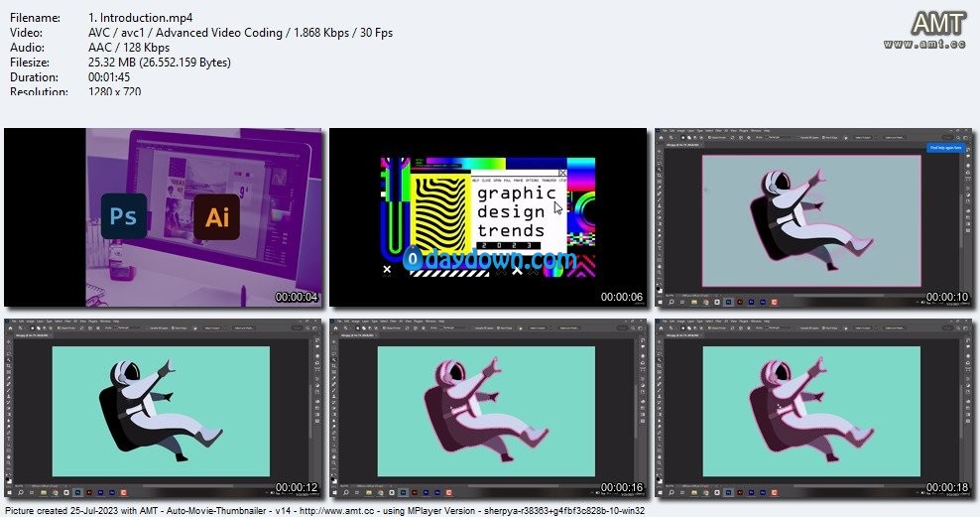The height and width of the screenshot is (517, 980).
Task: Select the Type tool in the 00:00:12 frame
Action: click(x=9, y=439)
